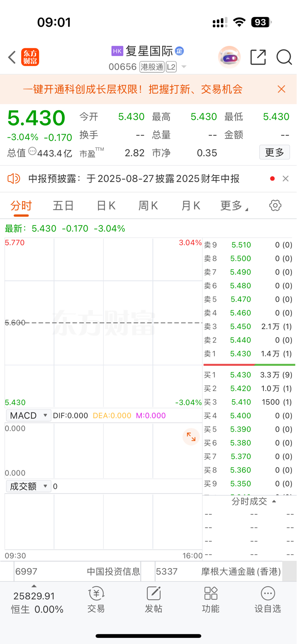Open broker 中国投资信息 entry
297x644 pixels.
(78, 572)
